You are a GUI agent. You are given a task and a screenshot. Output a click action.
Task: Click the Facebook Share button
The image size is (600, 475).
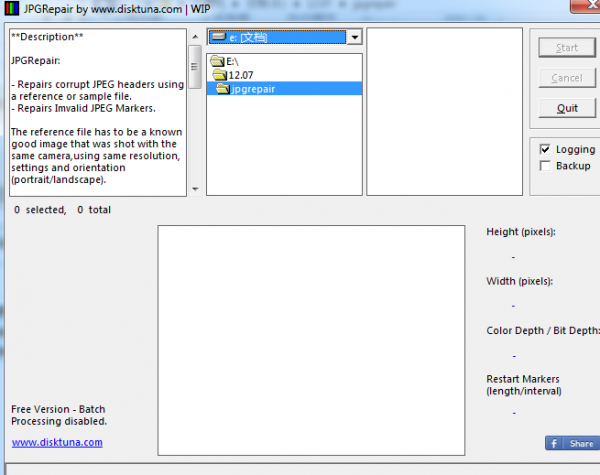coord(572,443)
